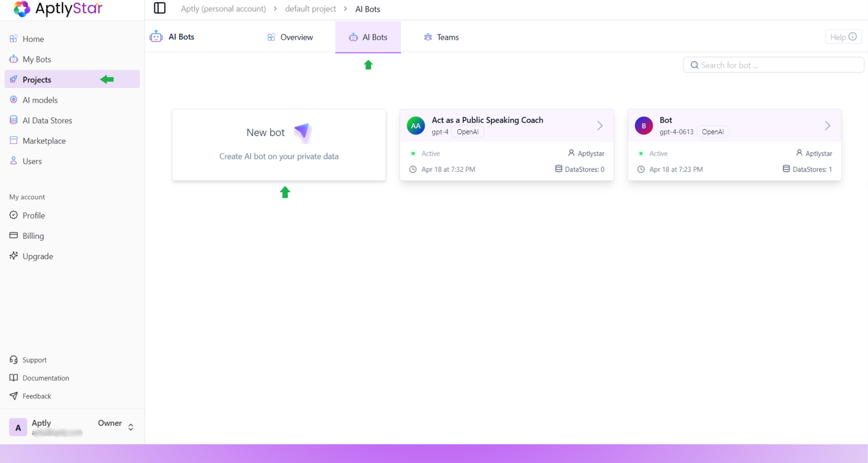
Task: Click the Projects rocket icon
Action: (x=13, y=79)
